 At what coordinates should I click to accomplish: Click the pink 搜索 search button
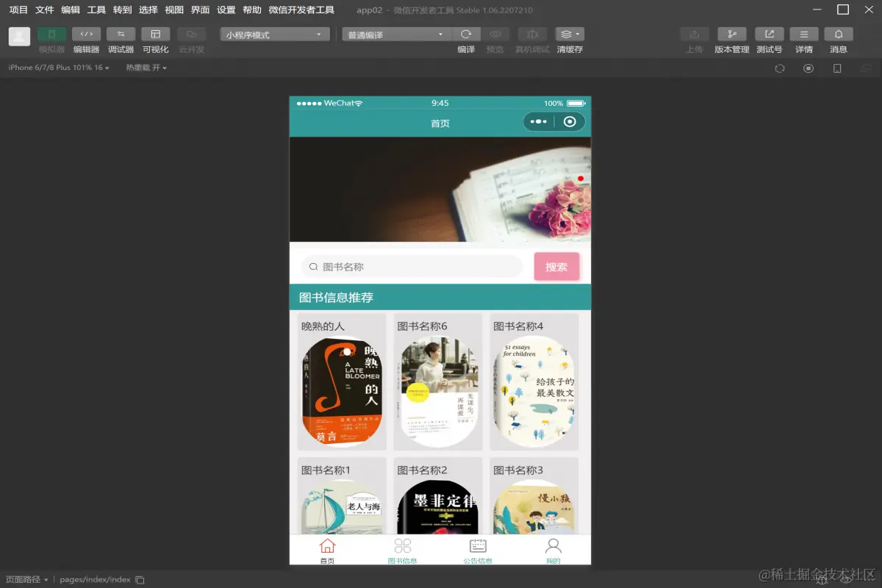556,267
